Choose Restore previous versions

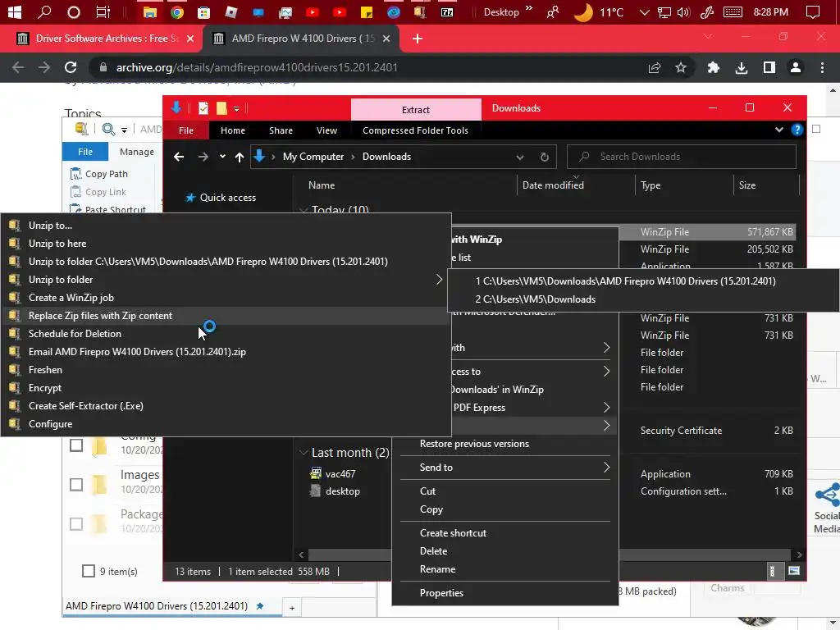pos(505,444)
